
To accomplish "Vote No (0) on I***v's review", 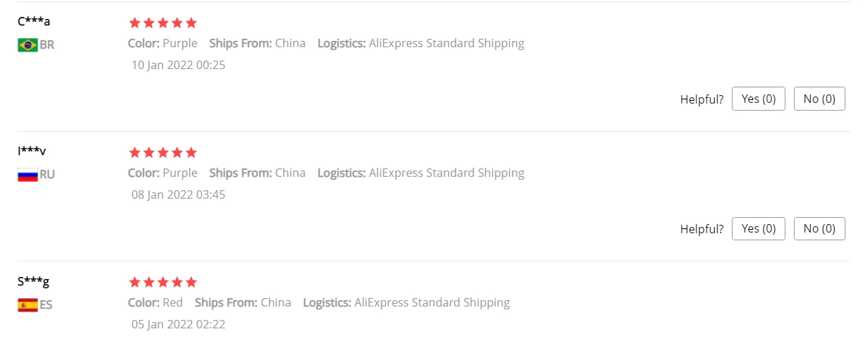I will [x=819, y=228].
